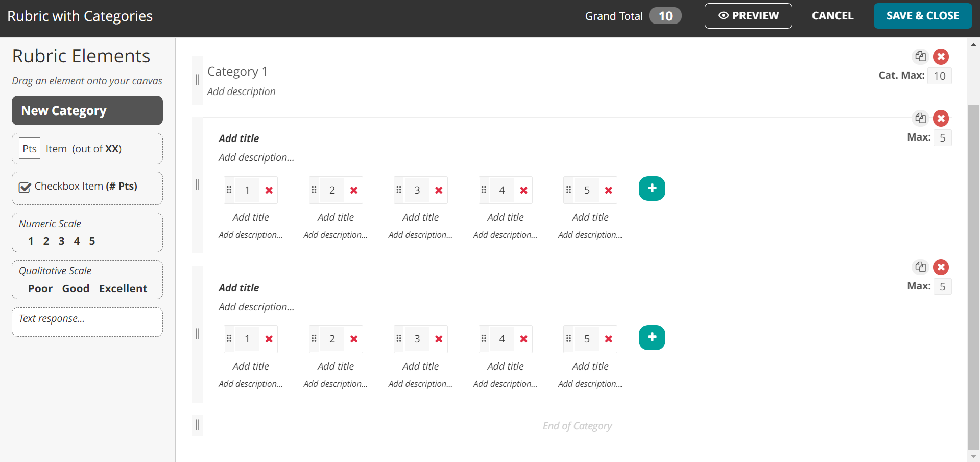
Task: Add a sixth scale point to the first scale
Action: 652,188
